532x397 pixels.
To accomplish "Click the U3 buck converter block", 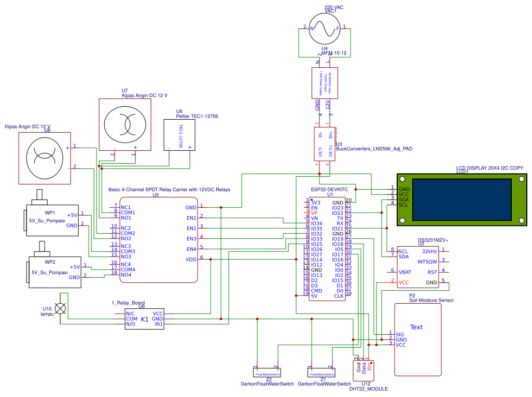I will pos(325,144).
